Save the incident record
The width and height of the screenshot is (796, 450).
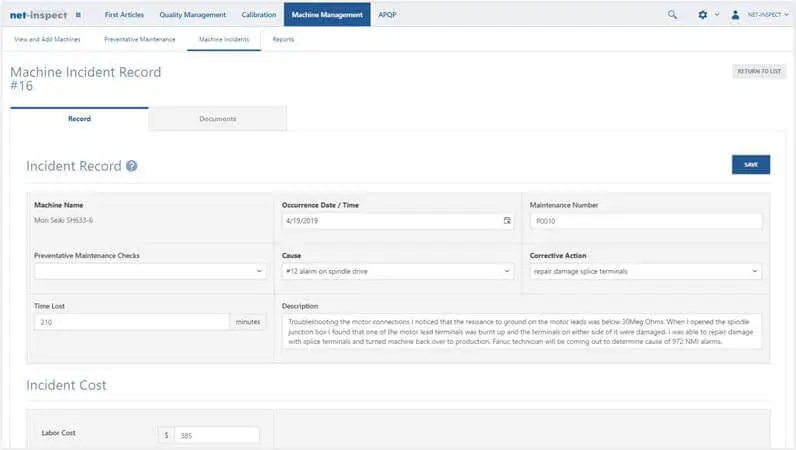tap(750, 165)
